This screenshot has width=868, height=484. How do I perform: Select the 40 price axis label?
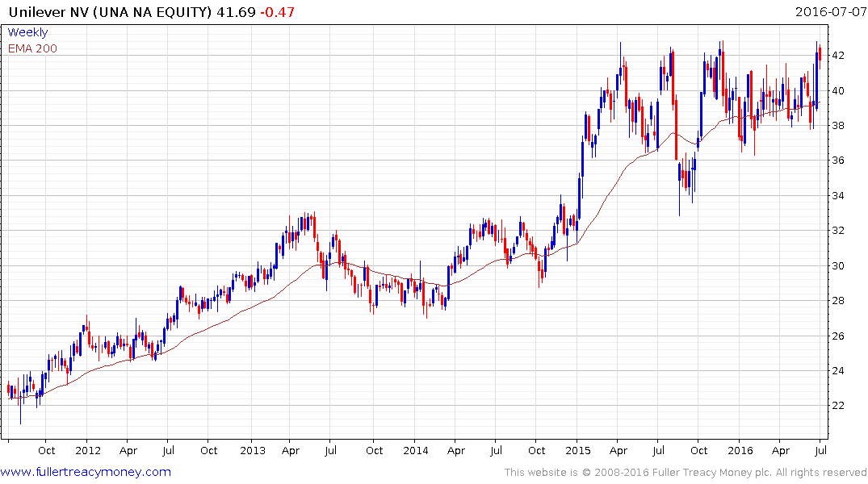(x=838, y=90)
